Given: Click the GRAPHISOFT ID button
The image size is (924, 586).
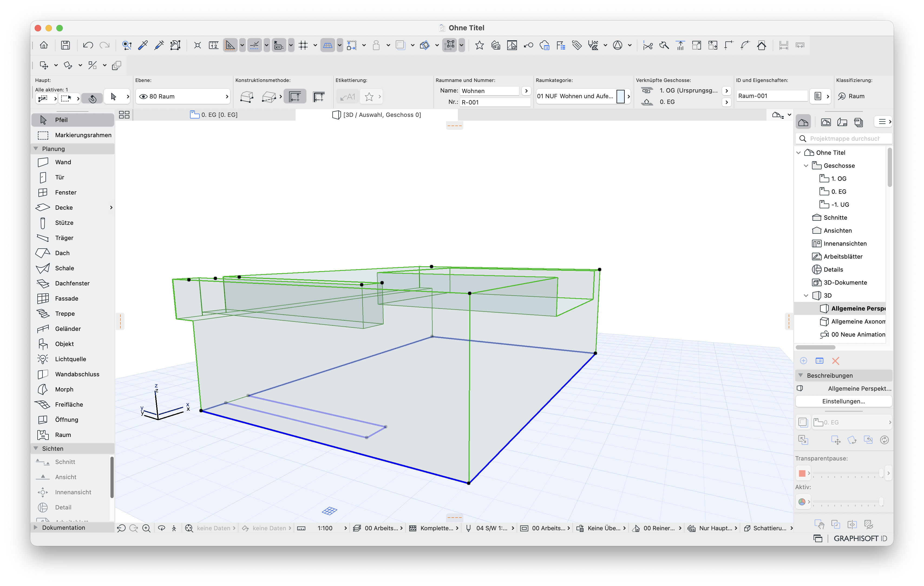Looking at the screenshot, I should point(860,538).
